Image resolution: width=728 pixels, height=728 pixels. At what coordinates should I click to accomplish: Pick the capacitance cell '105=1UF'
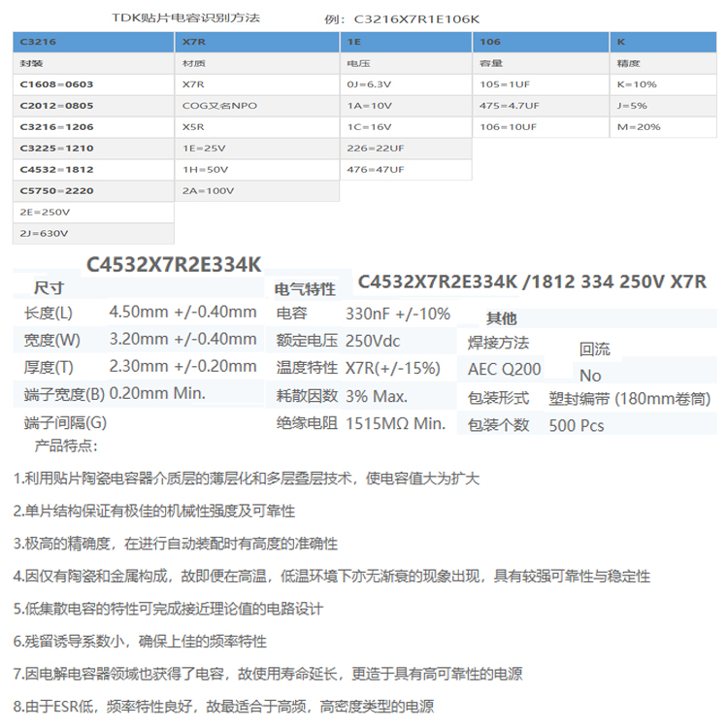[x=541, y=84]
